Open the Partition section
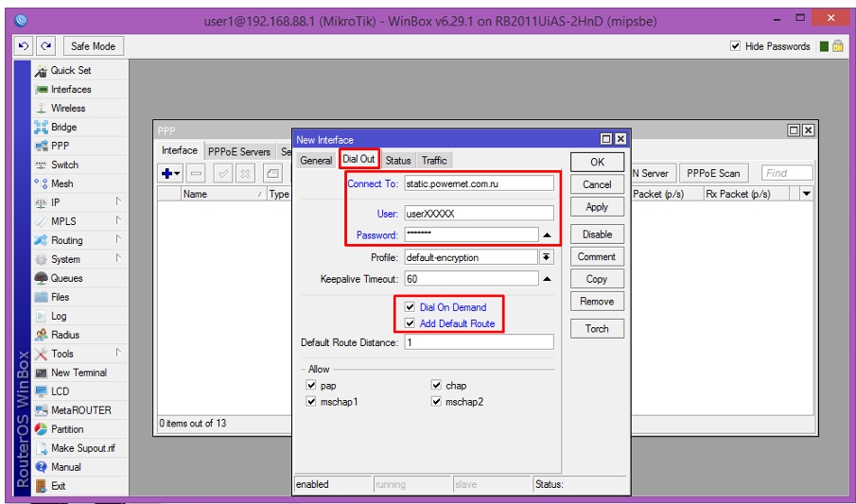 click(x=79, y=429)
